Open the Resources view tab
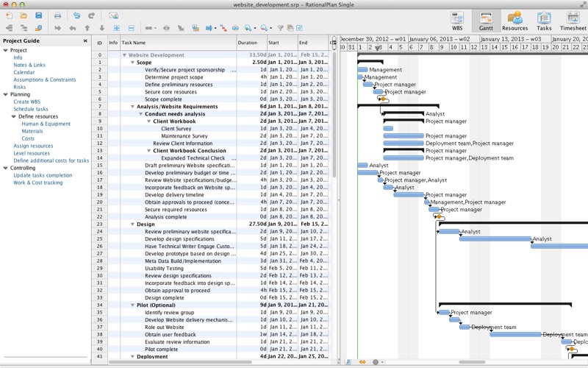 pos(514,21)
